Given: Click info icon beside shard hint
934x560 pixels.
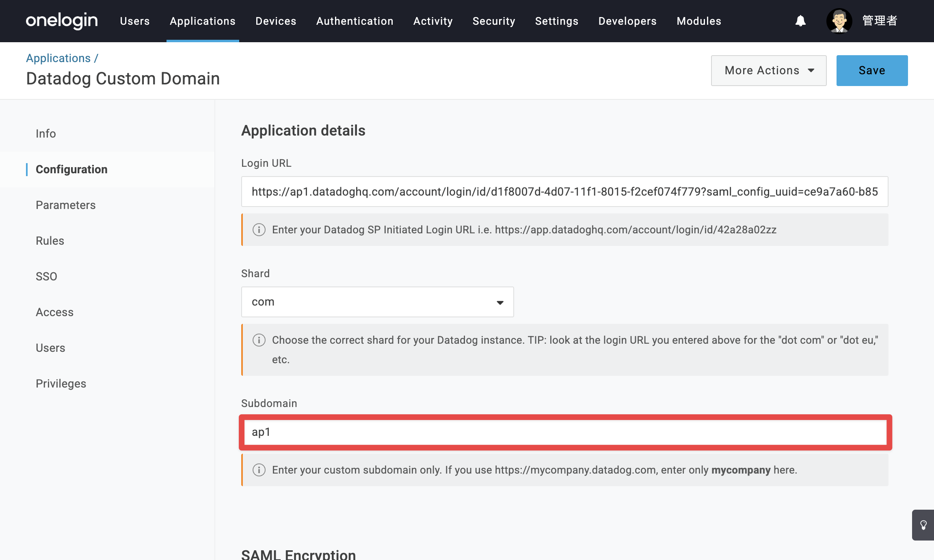Looking at the screenshot, I should tap(259, 340).
